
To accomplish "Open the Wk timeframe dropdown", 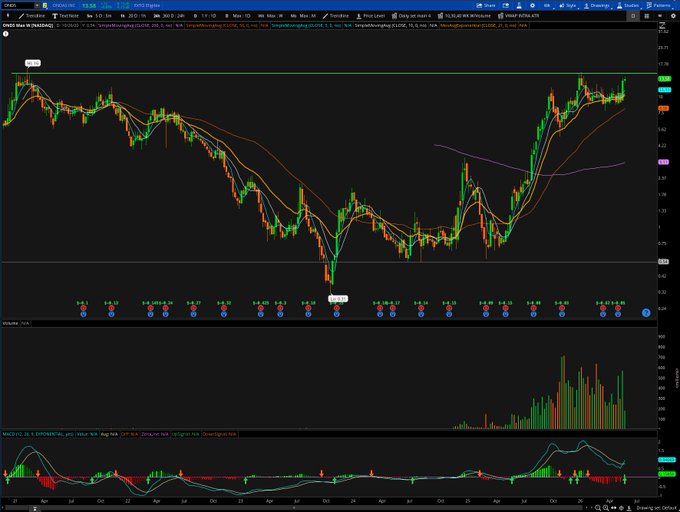I will (547, 6).
